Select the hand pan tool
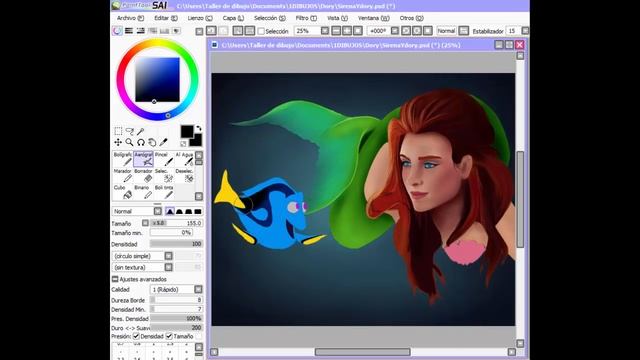This screenshot has height=360, width=640. click(152, 142)
